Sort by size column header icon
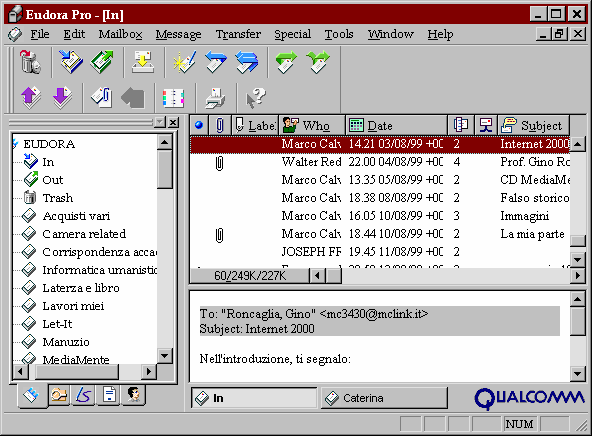The image size is (592, 436). point(461,125)
